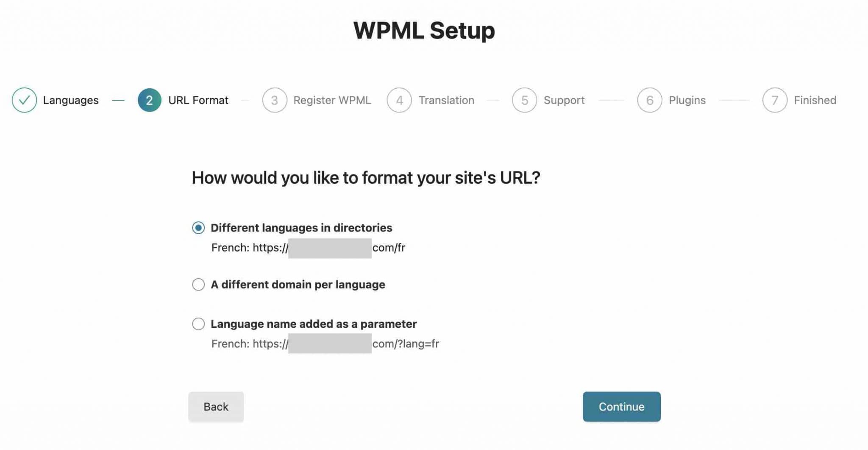The height and width of the screenshot is (450, 868).
Task: Open the Translation step indicator
Action: click(399, 100)
